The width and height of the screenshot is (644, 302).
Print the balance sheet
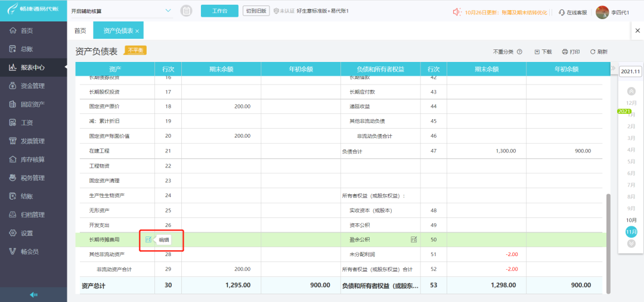(571, 52)
